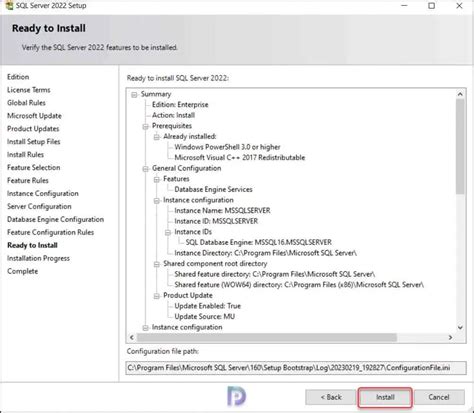Image resolution: width=474 pixels, height=413 pixels.
Task: Collapse the General Configuration node
Action: coord(145,169)
